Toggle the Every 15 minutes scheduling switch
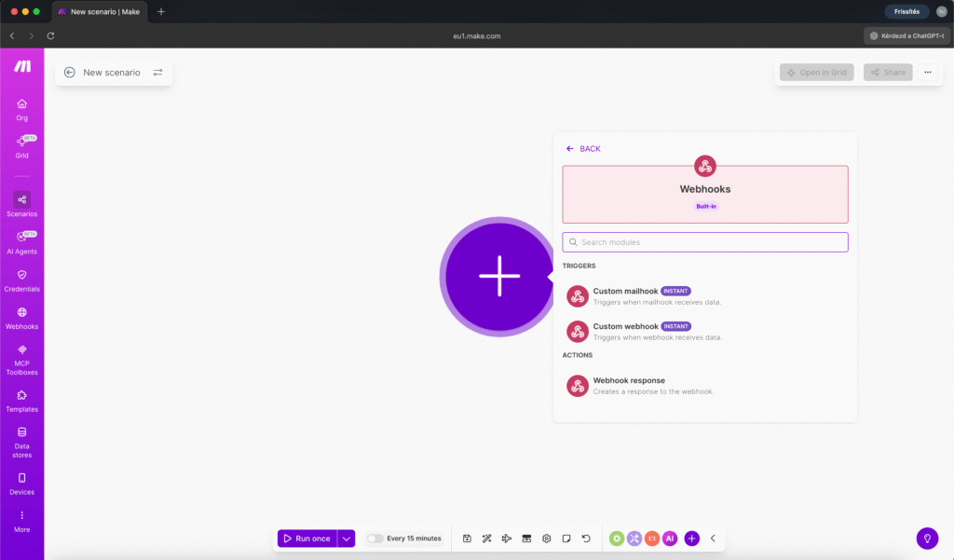 (x=375, y=538)
